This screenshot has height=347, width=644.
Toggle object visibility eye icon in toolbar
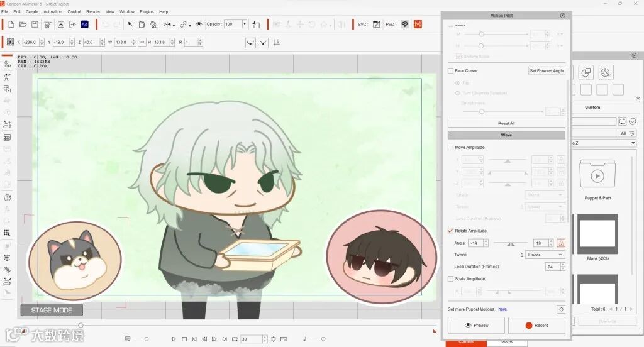coord(199,25)
